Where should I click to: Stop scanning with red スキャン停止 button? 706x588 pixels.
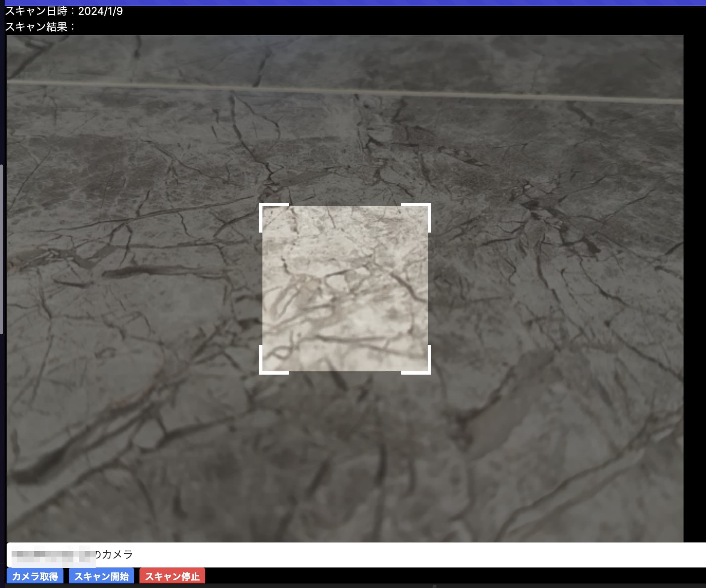(172, 576)
